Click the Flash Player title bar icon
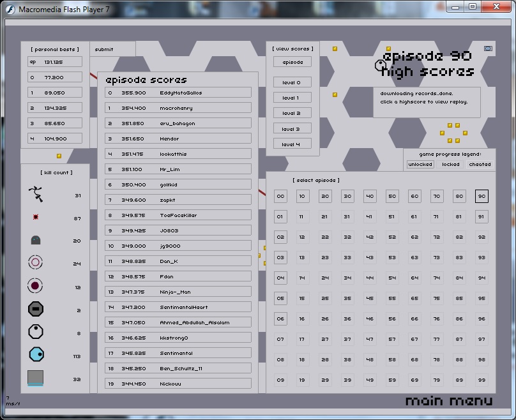Screen dimensions: 516x420 11,8
